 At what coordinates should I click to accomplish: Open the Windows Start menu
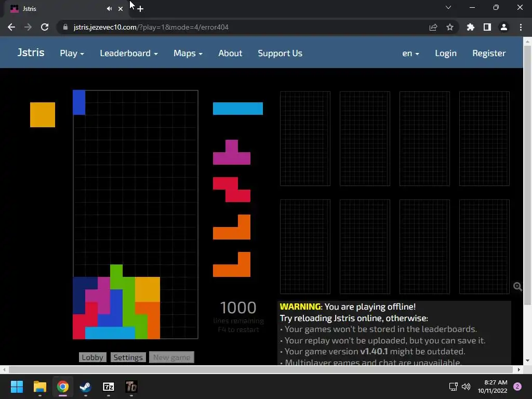(x=17, y=387)
